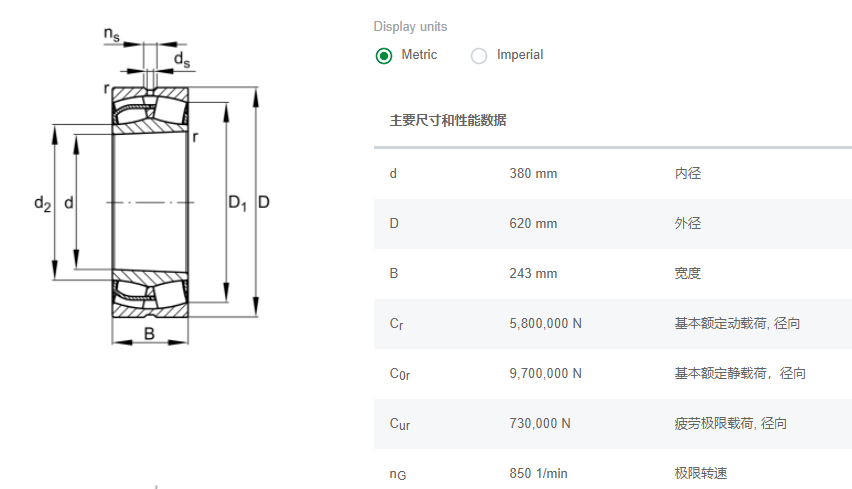852x489 pixels.
Task: Click the ds label atop the diagram
Action: (x=182, y=62)
